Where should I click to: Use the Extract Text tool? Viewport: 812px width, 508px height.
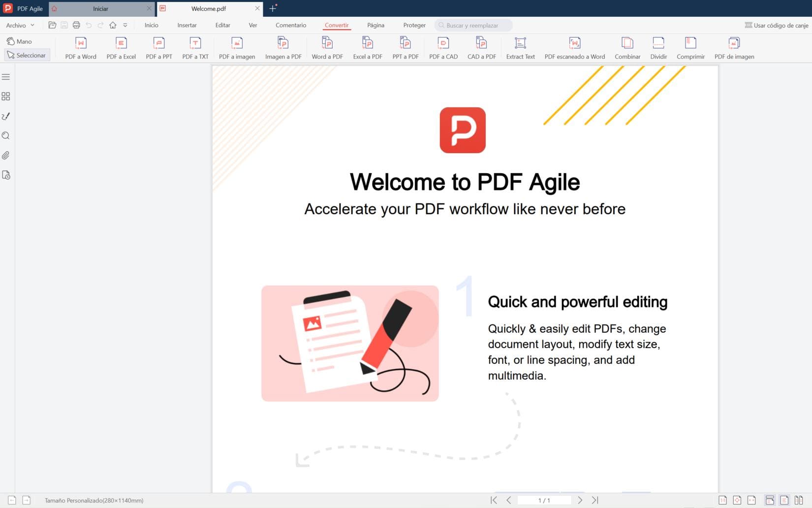point(521,49)
